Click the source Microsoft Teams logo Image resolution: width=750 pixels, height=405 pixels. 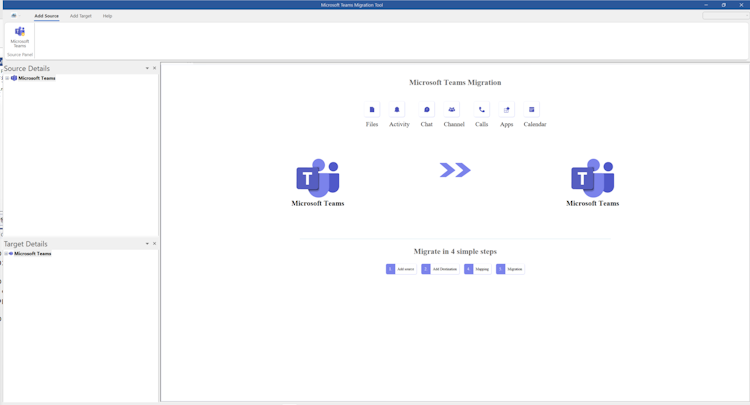click(x=318, y=178)
